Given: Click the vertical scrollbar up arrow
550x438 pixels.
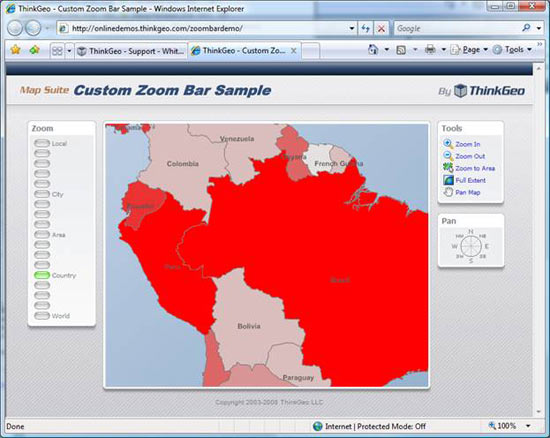Looking at the screenshot, I should 538,69.
